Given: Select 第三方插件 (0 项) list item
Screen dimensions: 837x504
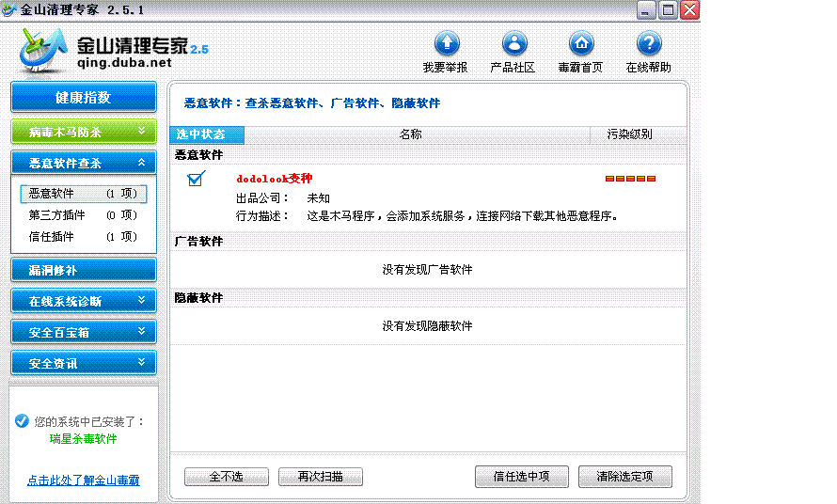Looking at the screenshot, I should (x=84, y=215).
